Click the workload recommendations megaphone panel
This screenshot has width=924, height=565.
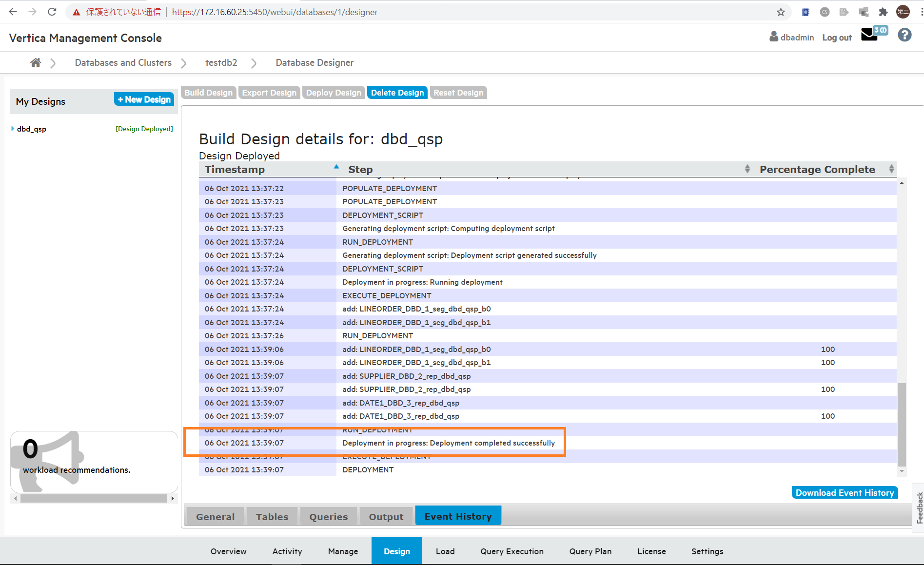click(x=94, y=462)
